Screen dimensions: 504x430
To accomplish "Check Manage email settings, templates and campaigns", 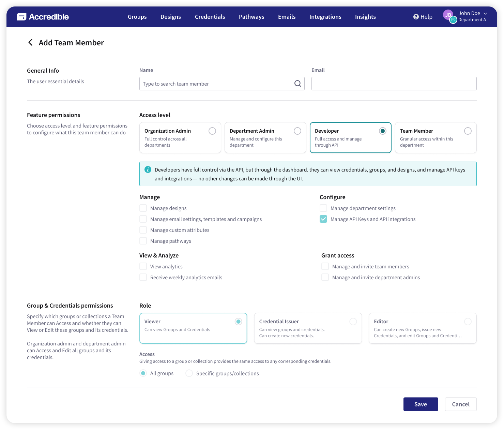I will point(143,219).
